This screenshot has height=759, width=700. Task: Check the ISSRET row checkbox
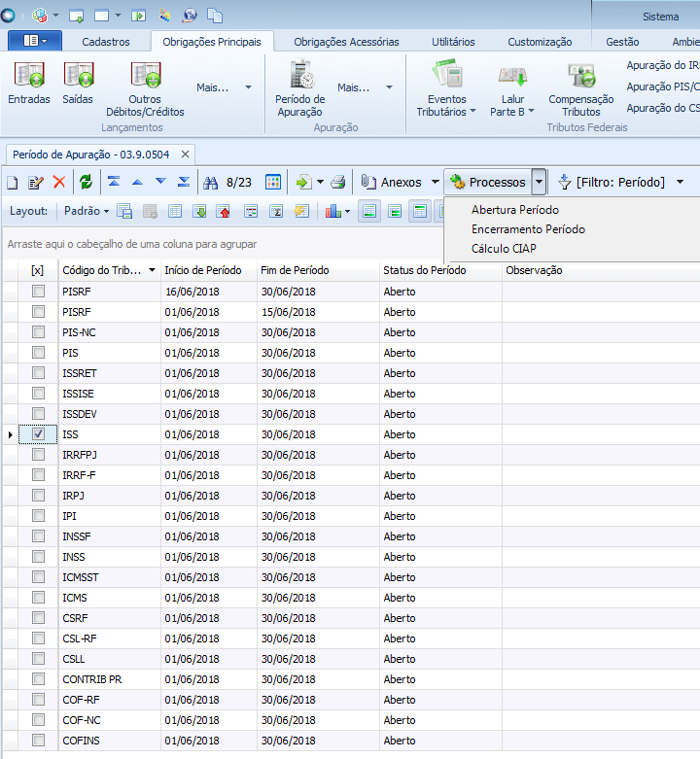coord(38,373)
